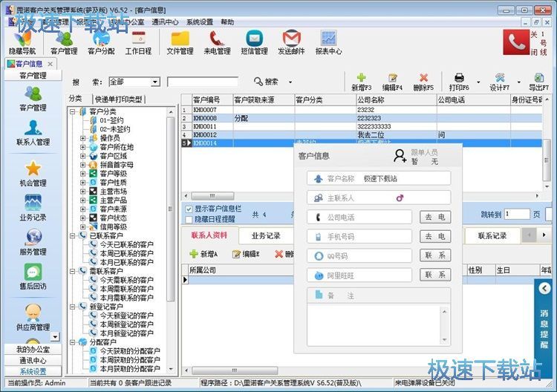Click 删除F5 delete icon
The image size is (557, 392).
click(423, 82)
